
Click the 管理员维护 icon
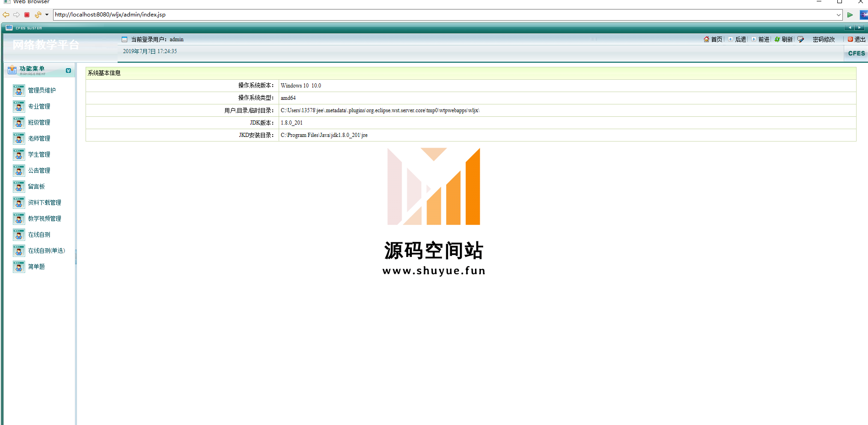tap(19, 91)
